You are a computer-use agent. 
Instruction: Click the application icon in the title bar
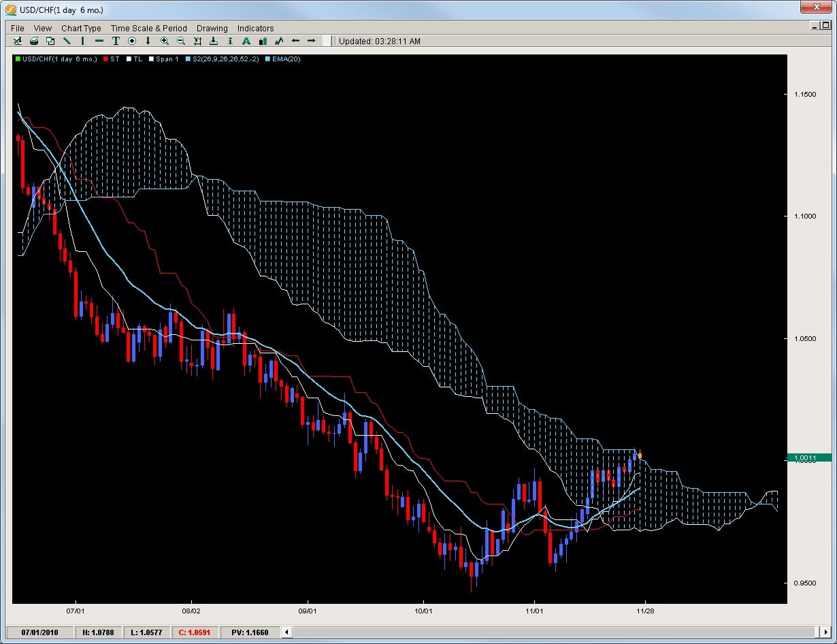pyautogui.click(x=11, y=10)
